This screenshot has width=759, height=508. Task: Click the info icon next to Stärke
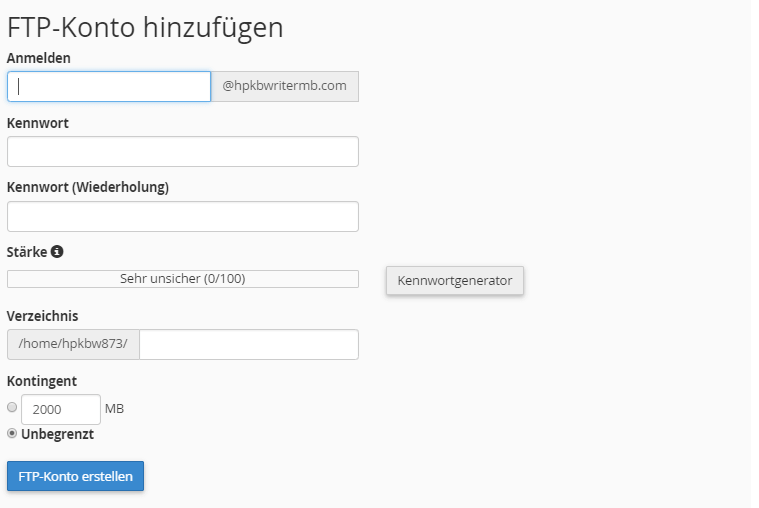(57, 252)
